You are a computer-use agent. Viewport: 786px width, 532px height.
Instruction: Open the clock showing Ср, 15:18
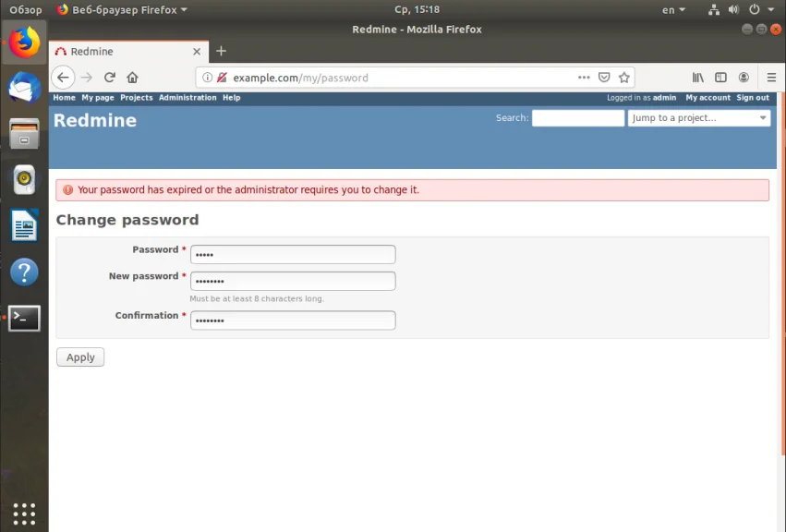point(417,9)
